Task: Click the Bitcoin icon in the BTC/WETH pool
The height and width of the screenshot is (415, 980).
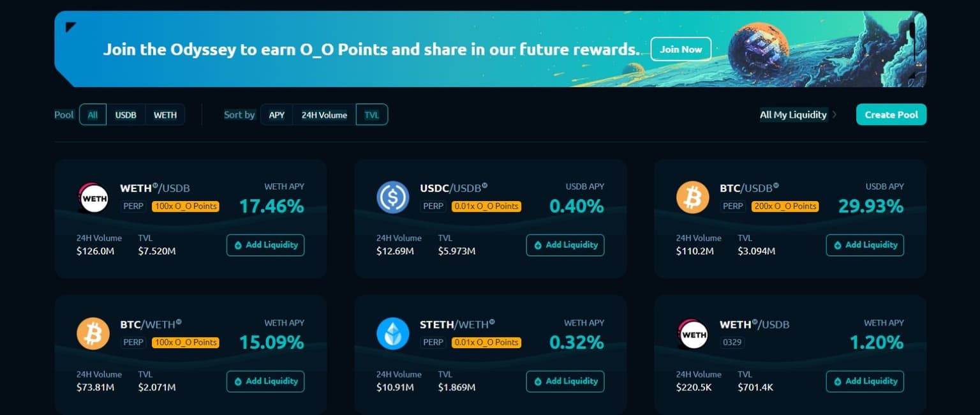Action: (93, 334)
